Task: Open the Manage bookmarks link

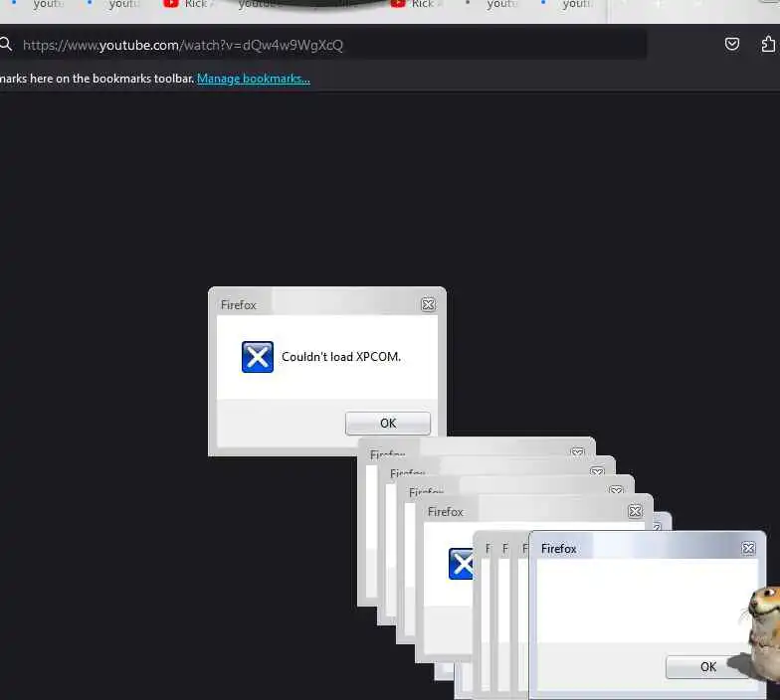Action: pos(253,79)
